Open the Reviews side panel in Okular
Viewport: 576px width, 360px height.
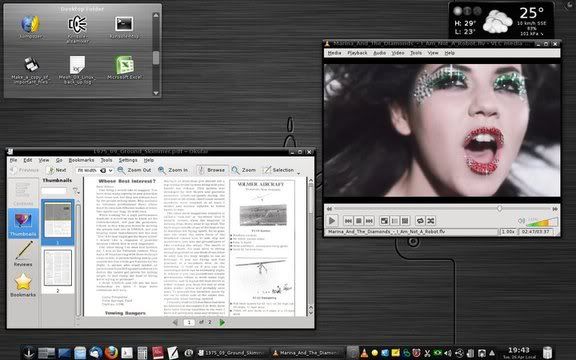(23, 253)
